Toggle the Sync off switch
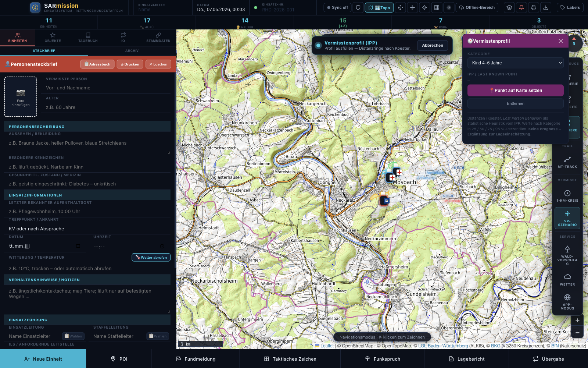The height and width of the screenshot is (368, 588). click(337, 7)
